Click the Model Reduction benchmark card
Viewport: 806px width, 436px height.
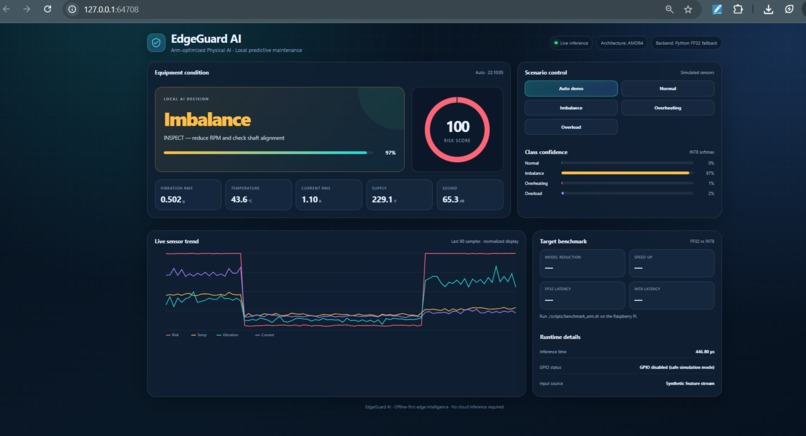pyautogui.click(x=582, y=263)
